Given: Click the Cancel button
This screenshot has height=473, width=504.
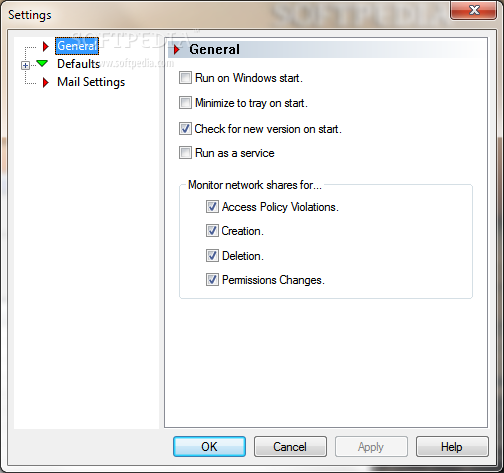Looking at the screenshot, I should 290,447.
